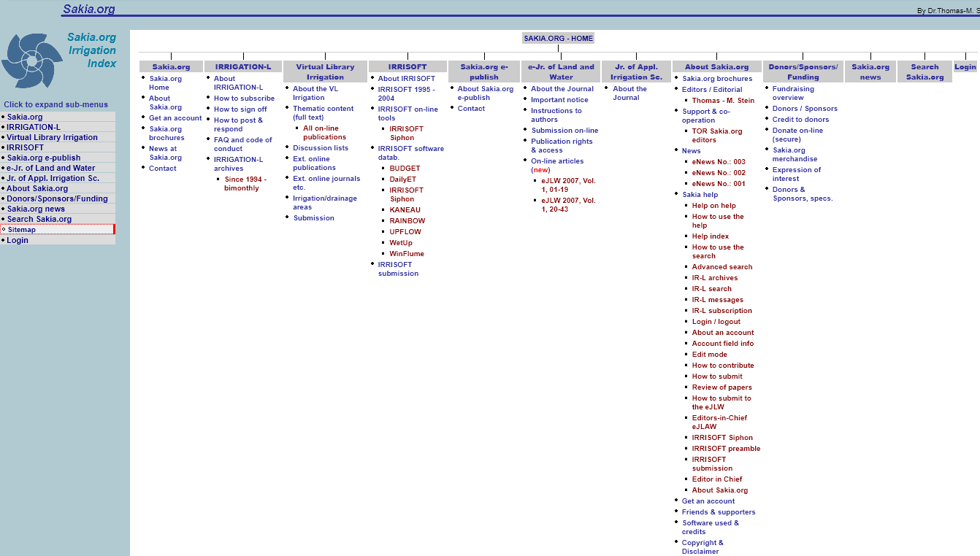
Task: Open the Sakia.org news sidebar item
Action: point(36,209)
